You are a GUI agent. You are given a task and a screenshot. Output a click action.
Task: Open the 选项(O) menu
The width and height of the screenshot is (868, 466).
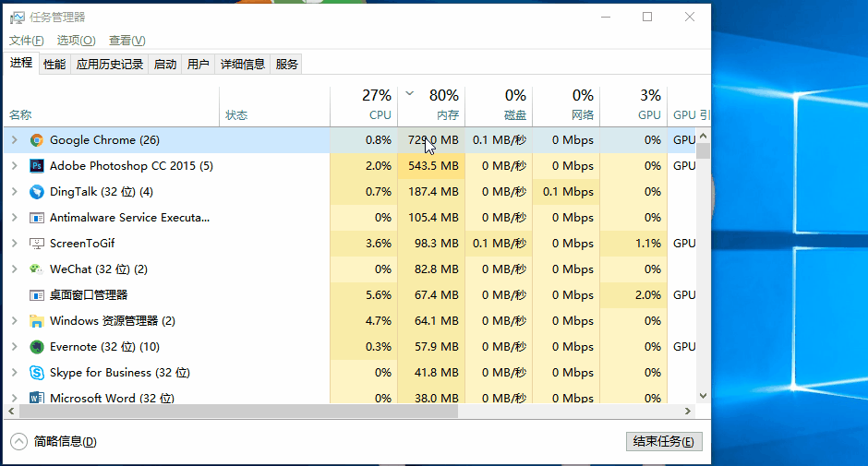(77, 41)
